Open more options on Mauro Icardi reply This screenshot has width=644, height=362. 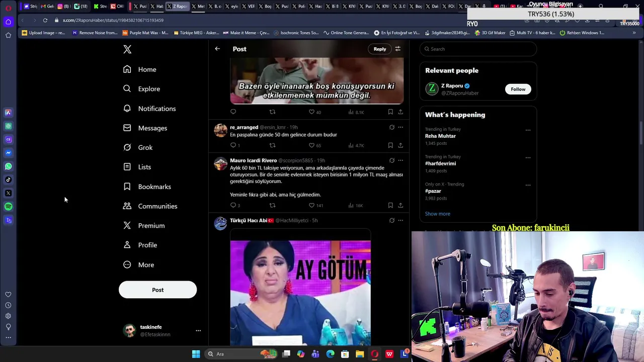point(400,160)
